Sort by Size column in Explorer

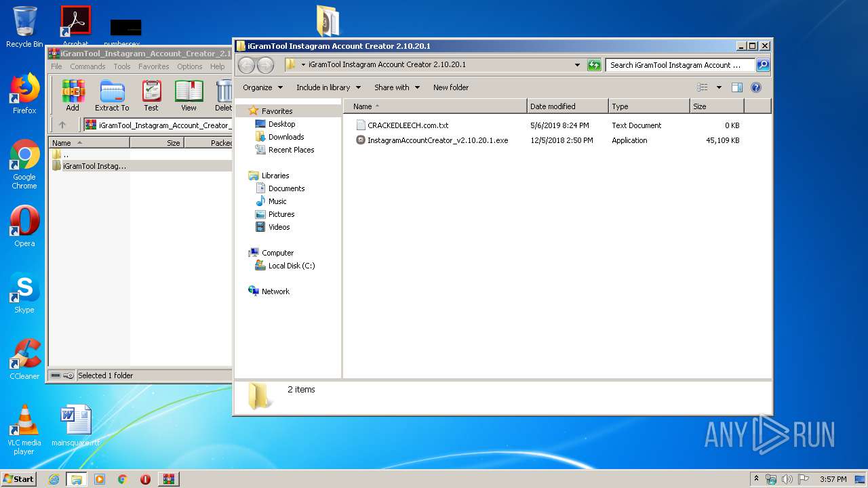pyautogui.click(x=717, y=106)
